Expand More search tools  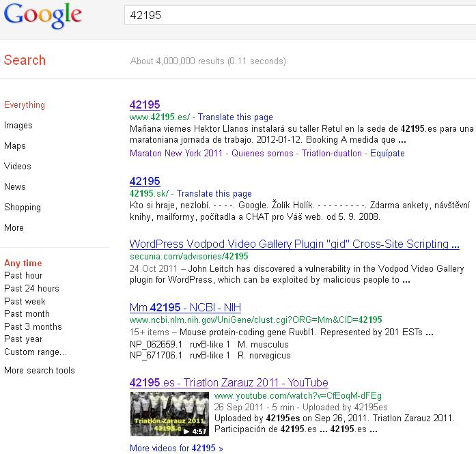[x=40, y=371]
